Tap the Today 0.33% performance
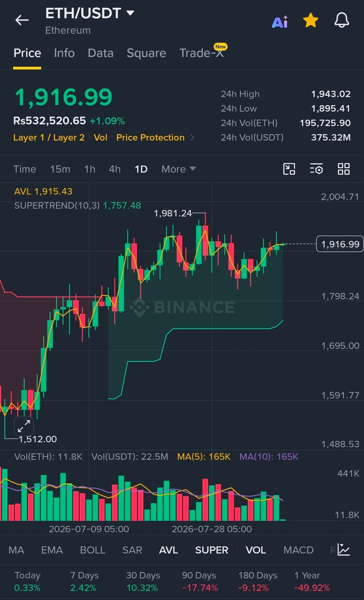The image size is (364, 600). pyautogui.click(x=27, y=581)
